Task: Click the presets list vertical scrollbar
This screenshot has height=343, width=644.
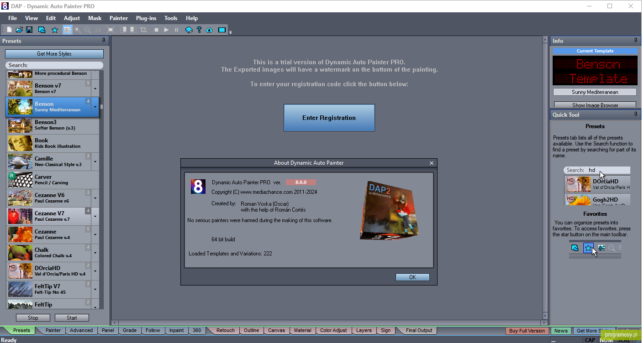Action: [x=102, y=189]
